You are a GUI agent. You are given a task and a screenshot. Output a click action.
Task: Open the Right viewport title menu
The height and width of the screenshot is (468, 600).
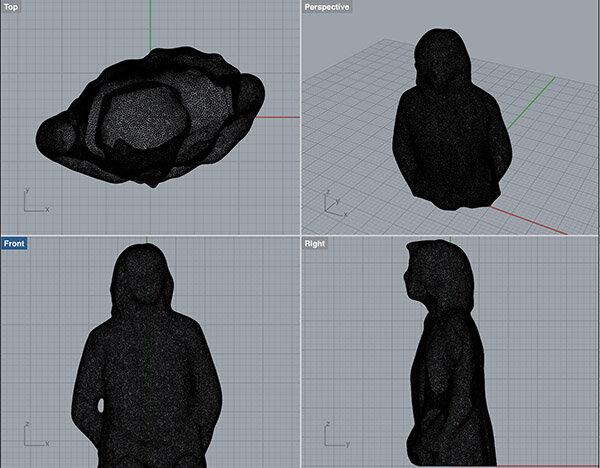(315, 243)
